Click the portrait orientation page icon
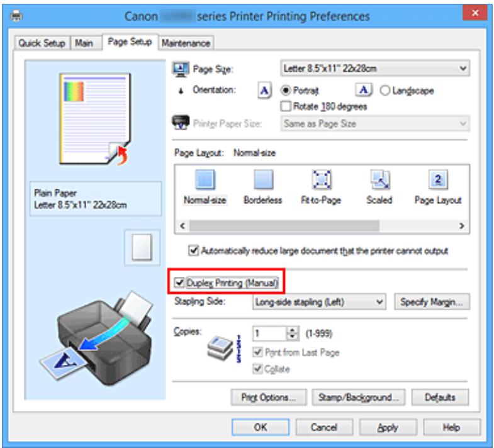Viewport: 494px width, 448px height. coord(264,91)
